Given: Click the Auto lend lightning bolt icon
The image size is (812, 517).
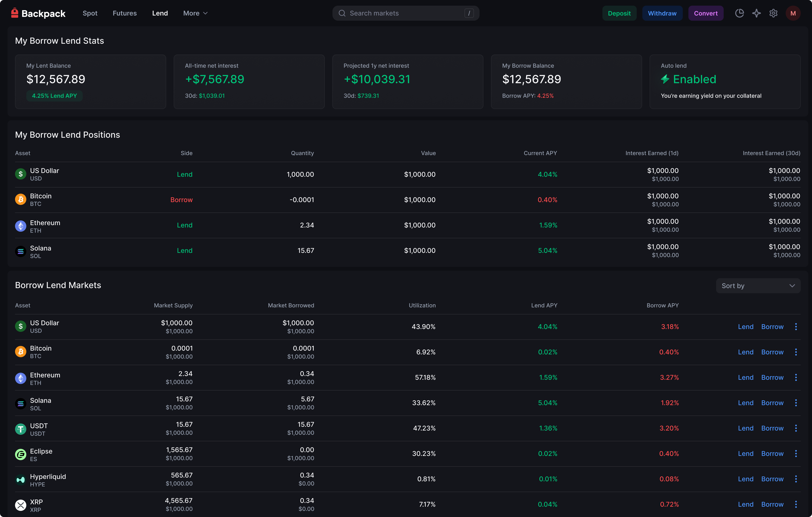Looking at the screenshot, I should pyautogui.click(x=665, y=79).
